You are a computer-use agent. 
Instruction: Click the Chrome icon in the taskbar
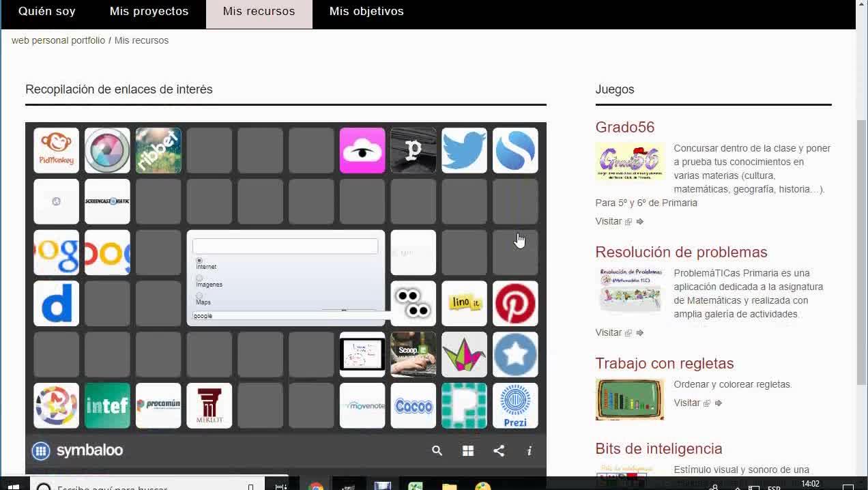315,486
